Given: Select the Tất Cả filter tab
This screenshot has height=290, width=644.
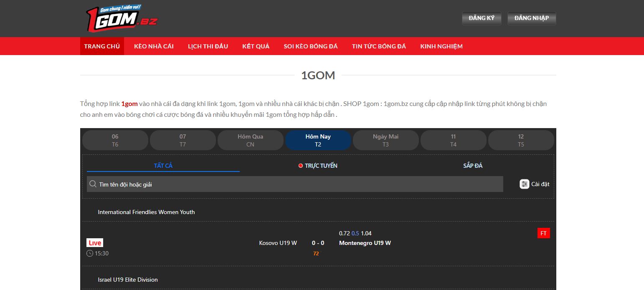Looking at the screenshot, I should (x=163, y=166).
